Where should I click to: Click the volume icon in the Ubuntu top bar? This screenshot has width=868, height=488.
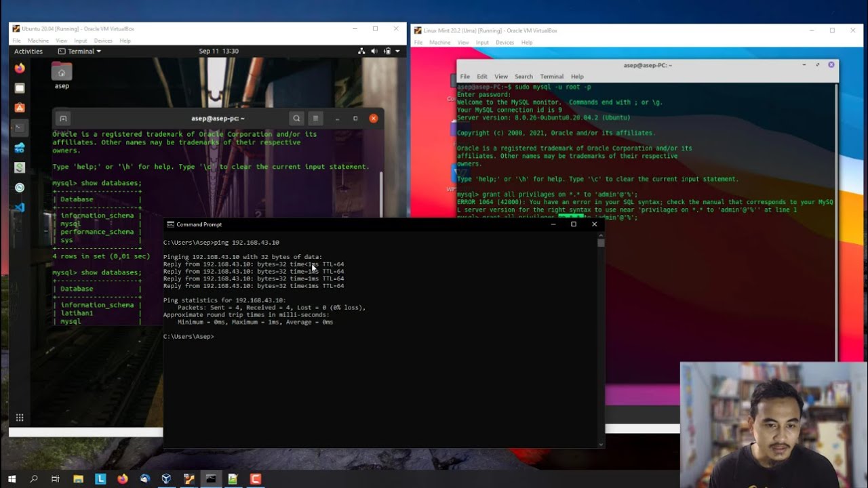tap(375, 52)
